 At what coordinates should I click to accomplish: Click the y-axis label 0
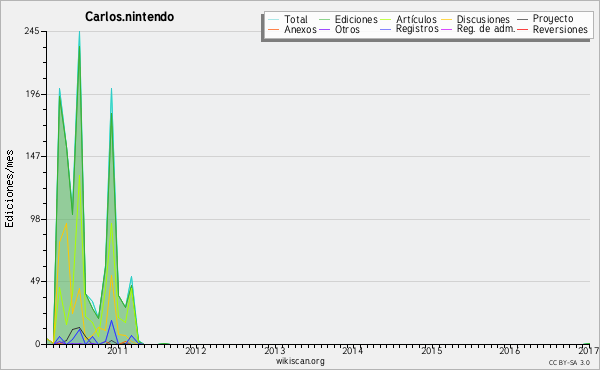click(x=37, y=344)
